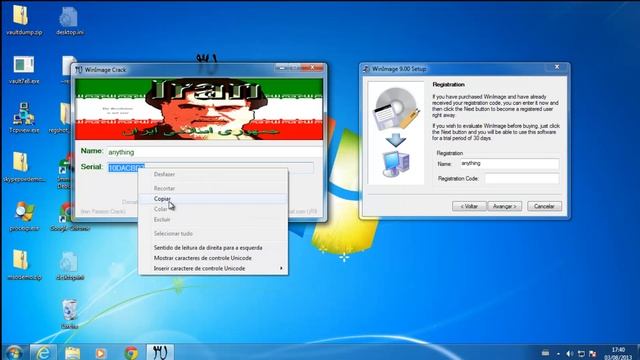Open the Windows Start menu
640x360 pixels.
coord(14,352)
